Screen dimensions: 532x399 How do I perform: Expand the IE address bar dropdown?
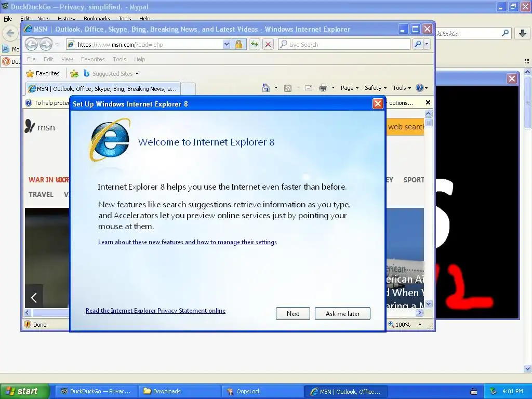pyautogui.click(x=227, y=45)
